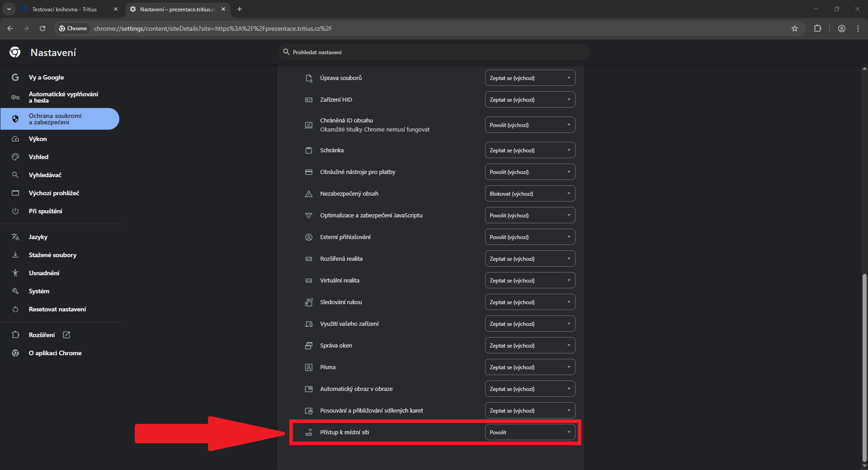Click the Prohledat nastavení search field
Screen dimensions: 868x470
pos(434,52)
